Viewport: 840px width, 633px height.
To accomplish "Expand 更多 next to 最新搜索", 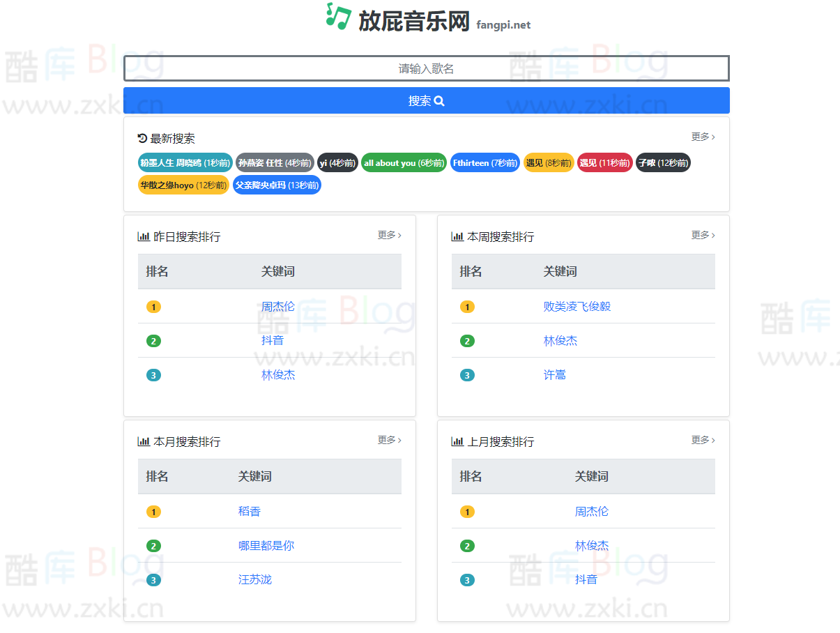I will point(703,137).
